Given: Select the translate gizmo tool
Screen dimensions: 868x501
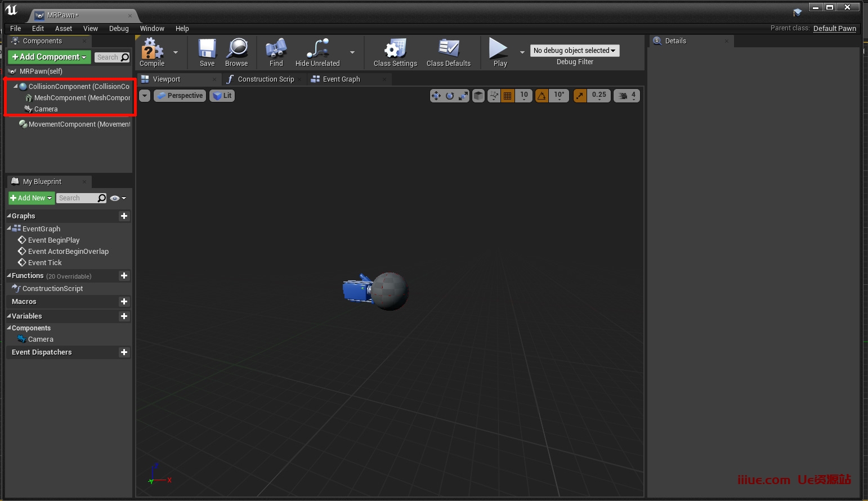Looking at the screenshot, I should click(x=436, y=96).
